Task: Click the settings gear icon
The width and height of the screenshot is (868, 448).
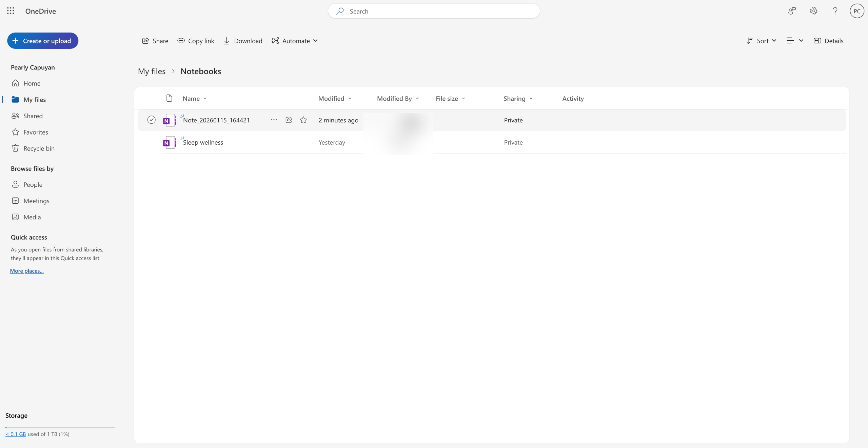Action: (813, 11)
